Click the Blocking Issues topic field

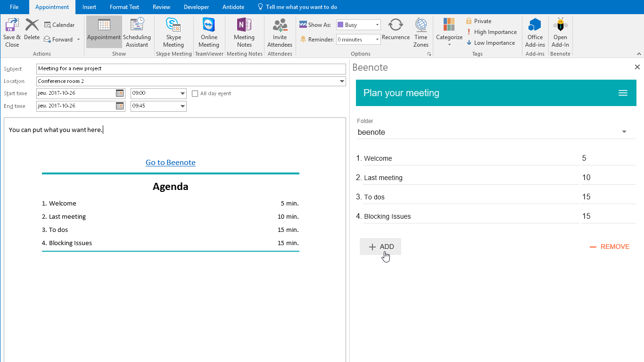471,216
